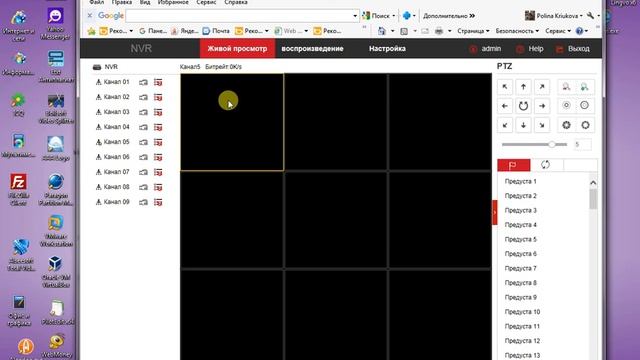640x360 pixels.
Task: Move PTZ camera down-left
Action: [505, 125]
